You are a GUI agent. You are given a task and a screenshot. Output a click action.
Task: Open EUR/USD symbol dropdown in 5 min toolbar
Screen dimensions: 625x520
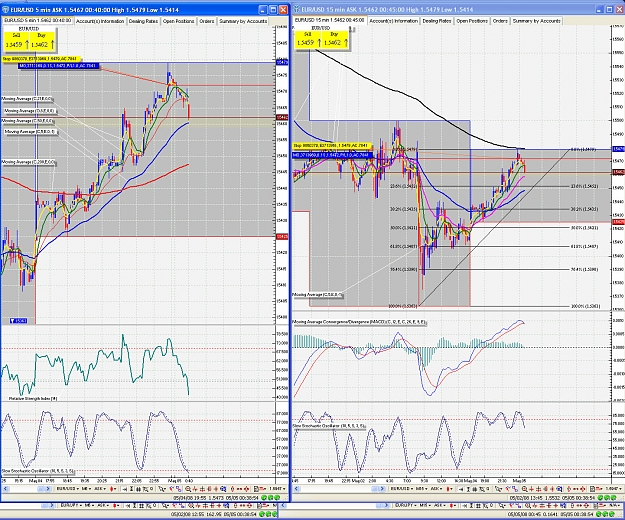point(68,489)
